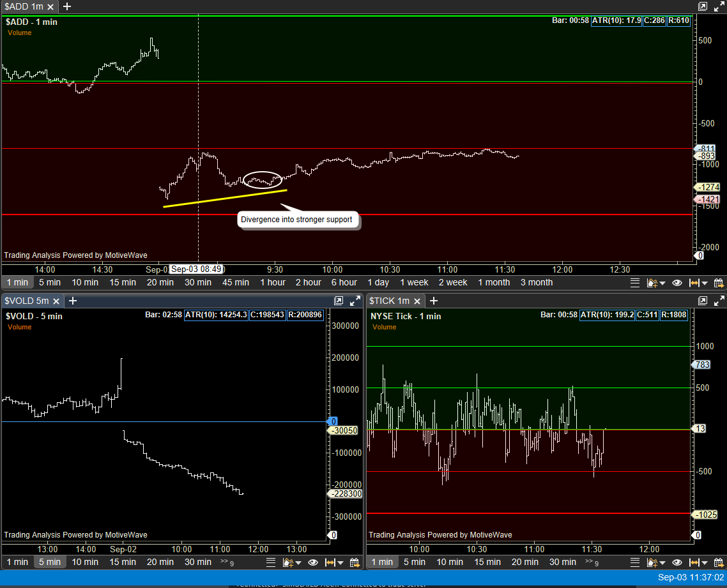
Task: Click go-to-date calendar icon in $VOLD chart
Action: [355, 562]
